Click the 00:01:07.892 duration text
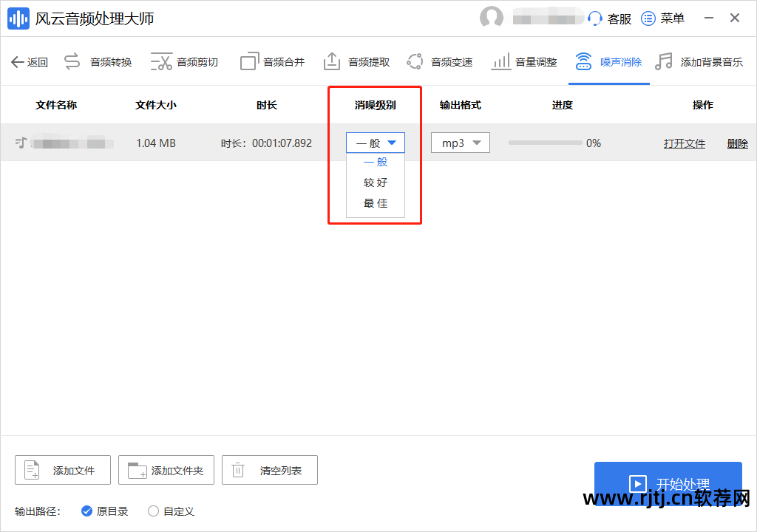Image resolution: width=757 pixels, height=532 pixels. [282, 143]
